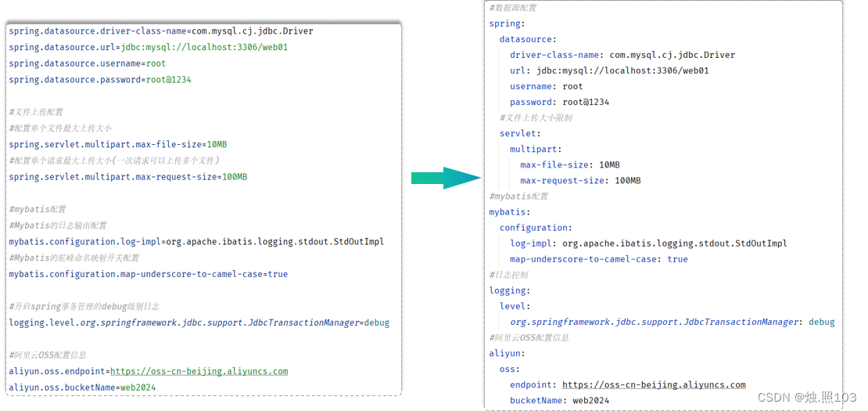Select the mybatis.configuration.log-impl properties line
The image size is (868, 411).
click(196, 242)
